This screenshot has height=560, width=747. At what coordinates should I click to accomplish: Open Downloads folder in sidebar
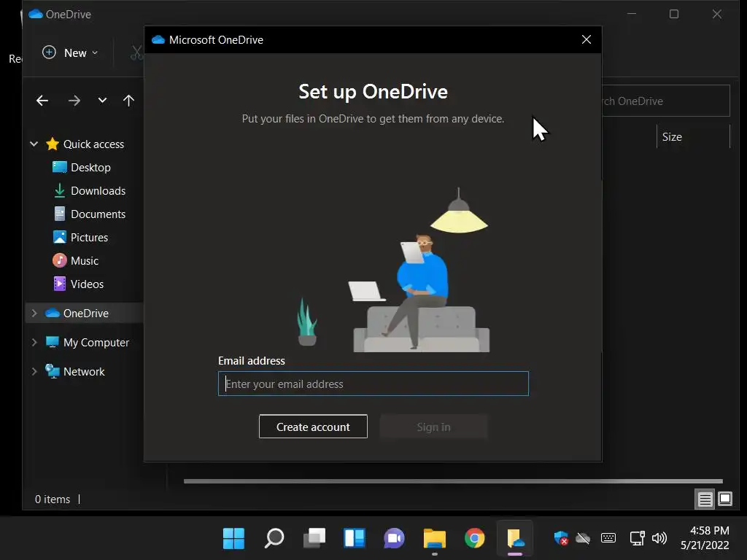pyautogui.click(x=98, y=191)
